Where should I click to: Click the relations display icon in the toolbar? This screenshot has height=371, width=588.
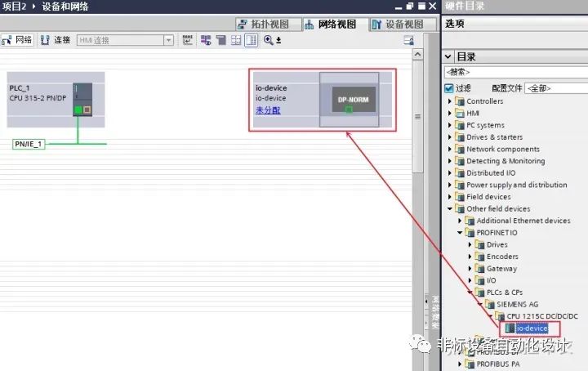(188, 40)
